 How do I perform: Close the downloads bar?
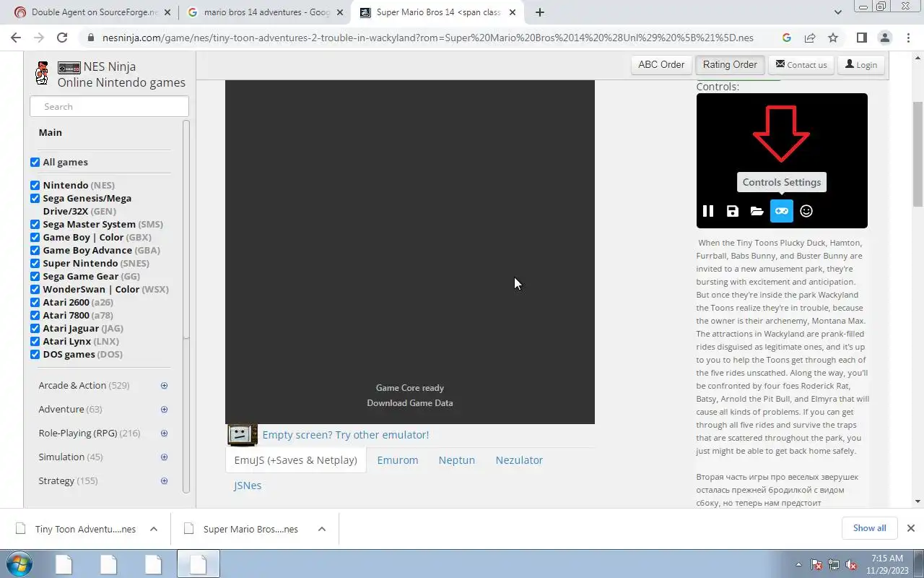coord(910,528)
